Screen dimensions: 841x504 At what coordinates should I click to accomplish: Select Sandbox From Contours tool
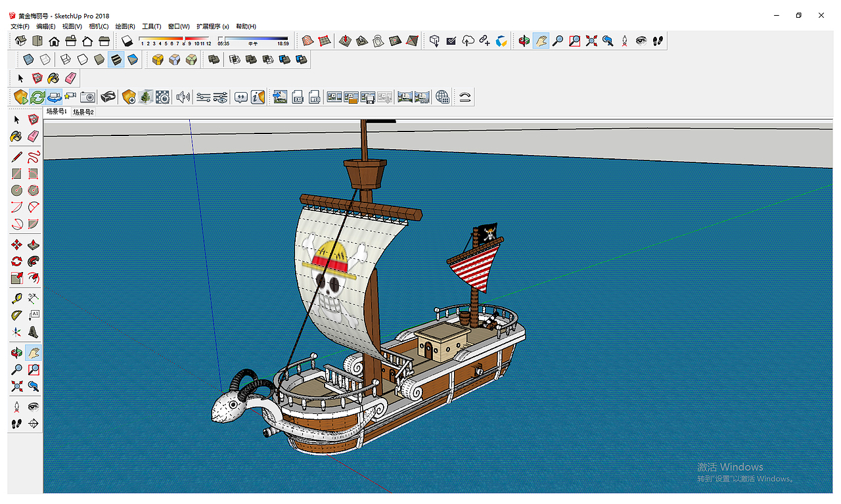pyautogui.click(x=307, y=41)
